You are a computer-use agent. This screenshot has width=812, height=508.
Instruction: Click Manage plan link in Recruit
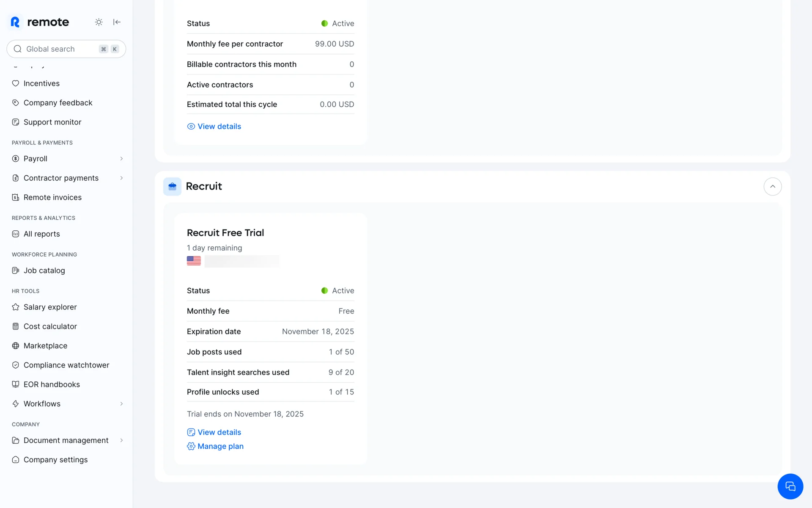(x=220, y=447)
